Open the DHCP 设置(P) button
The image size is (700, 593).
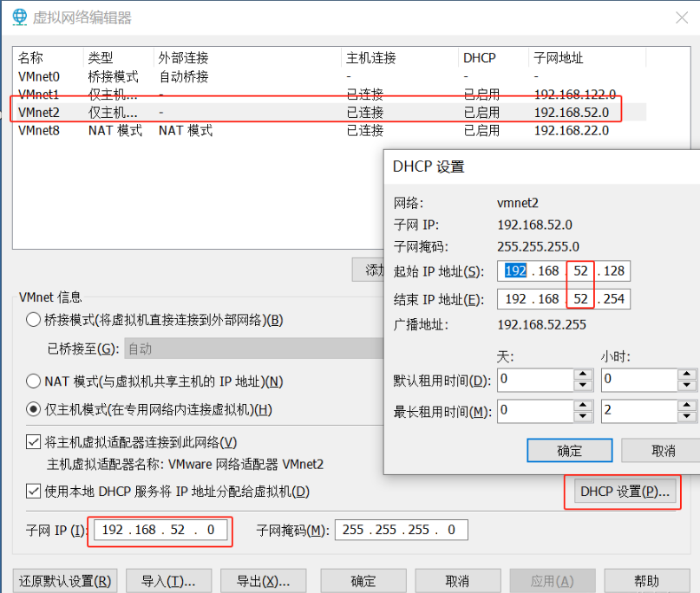625,492
